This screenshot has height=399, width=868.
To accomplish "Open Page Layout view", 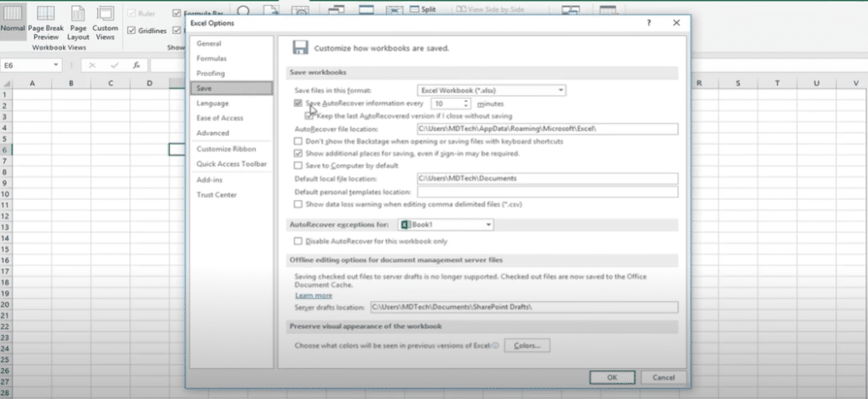I will point(78,22).
